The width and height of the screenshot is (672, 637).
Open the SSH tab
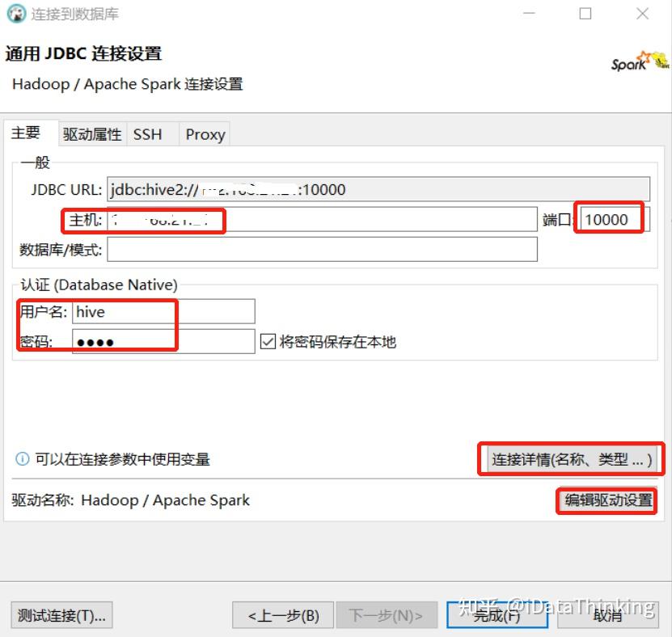[x=148, y=133]
